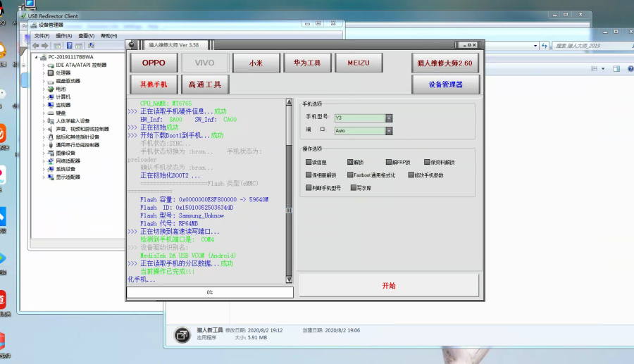
Task: Select 声音、视频和游戏控制器 category
Action: [x=82, y=129]
